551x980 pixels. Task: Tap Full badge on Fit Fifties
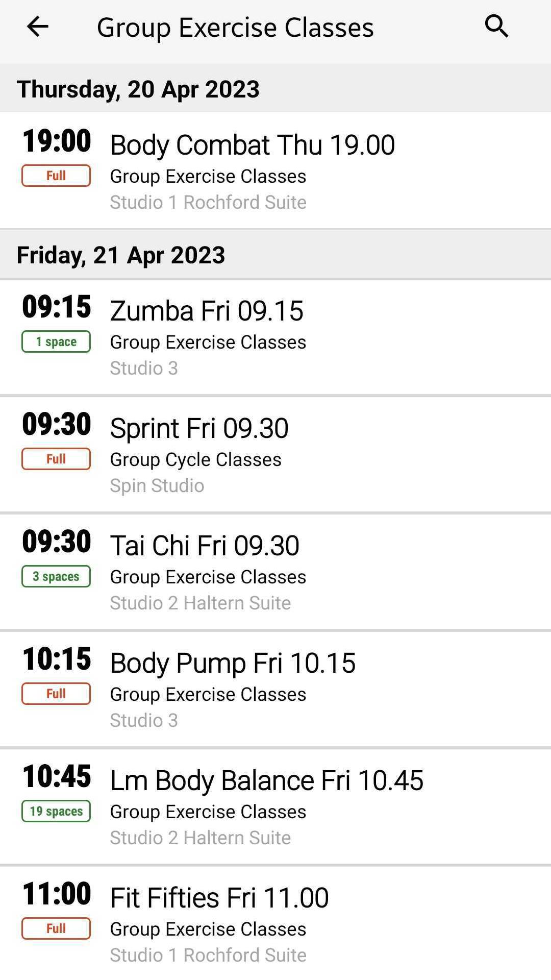tap(56, 928)
